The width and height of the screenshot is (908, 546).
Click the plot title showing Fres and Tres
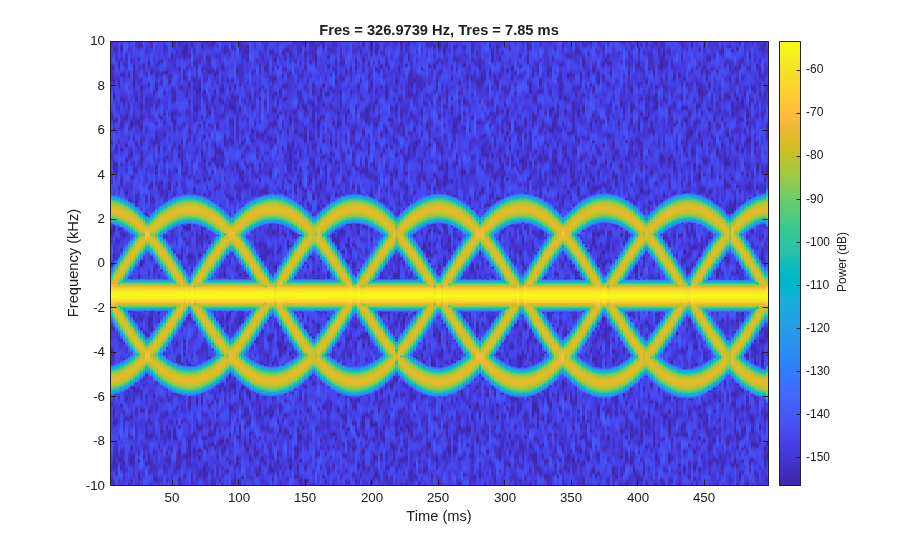(438, 30)
